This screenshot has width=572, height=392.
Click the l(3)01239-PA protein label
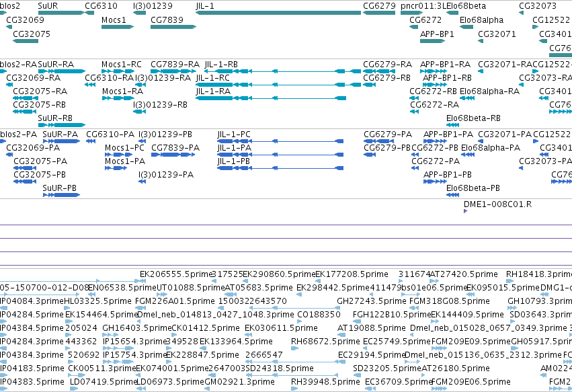(x=166, y=175)
